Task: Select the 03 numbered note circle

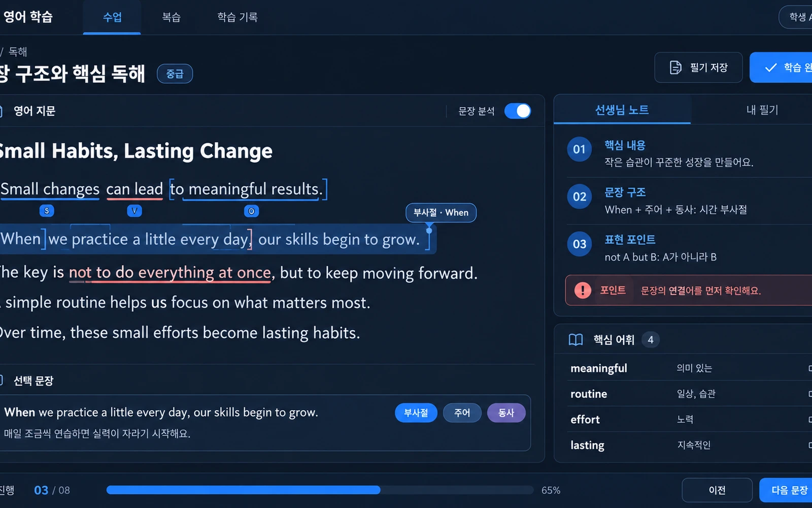Action: tap(580, 244)
